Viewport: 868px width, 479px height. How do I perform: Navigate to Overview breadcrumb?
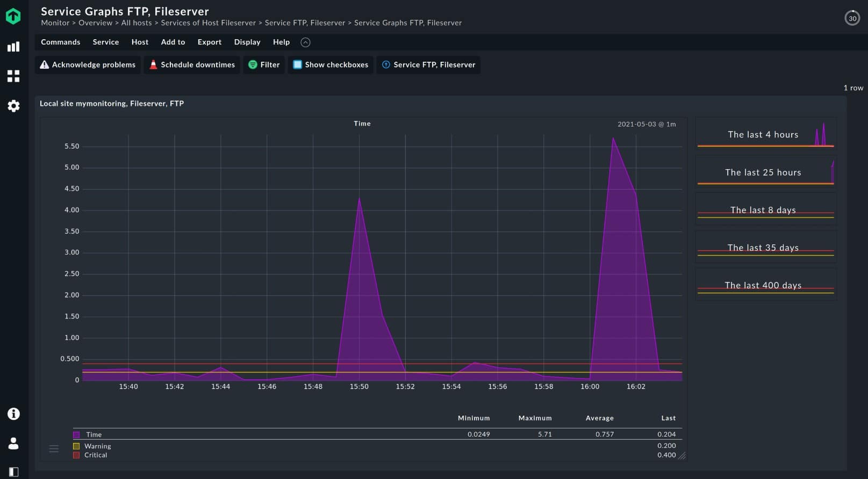(x=96, y=23)
